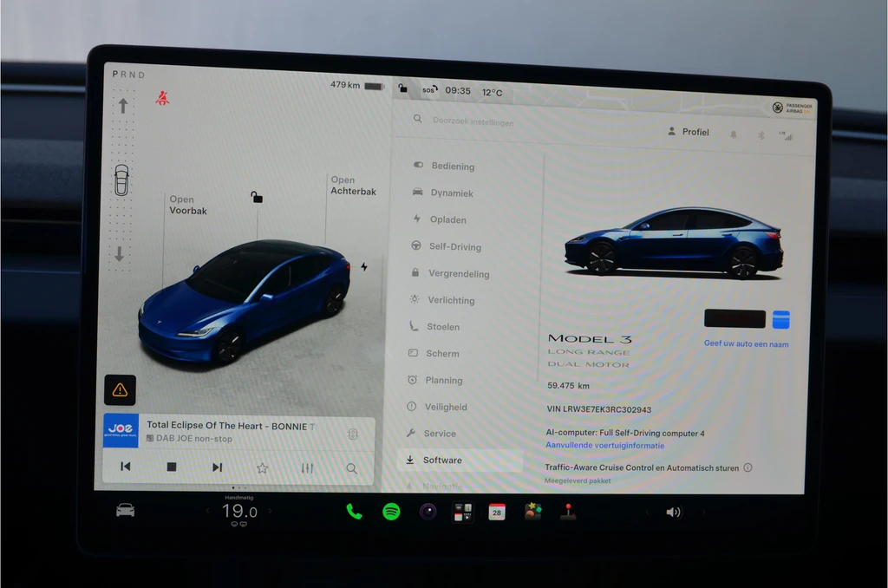This screenshot has height=588, width=888.
Task: Open the calendar app showing 28
Action: [497, 512]
